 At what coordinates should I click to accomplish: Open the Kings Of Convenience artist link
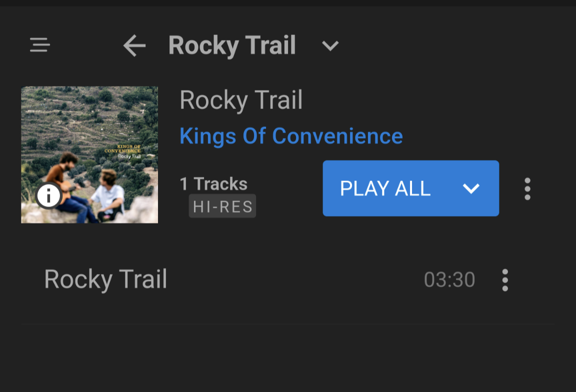point(291,136)
